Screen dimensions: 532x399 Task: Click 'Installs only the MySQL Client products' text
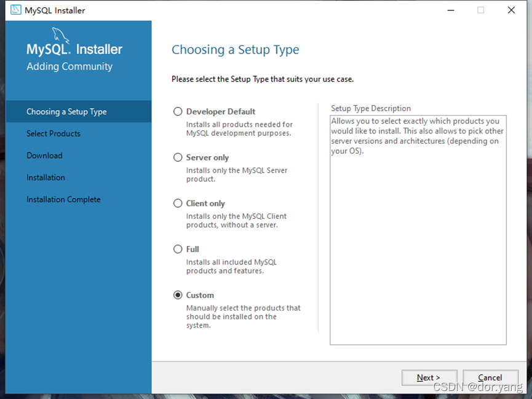(236, 221)
